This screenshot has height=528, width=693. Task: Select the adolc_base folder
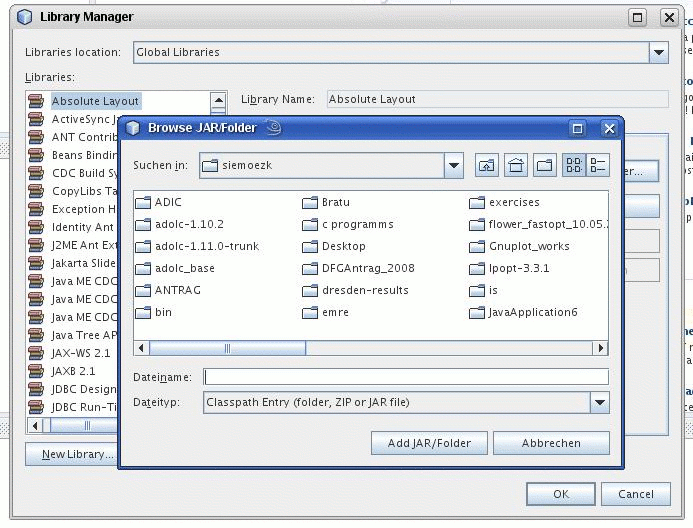pyautogui.click(x=175, y=269)
